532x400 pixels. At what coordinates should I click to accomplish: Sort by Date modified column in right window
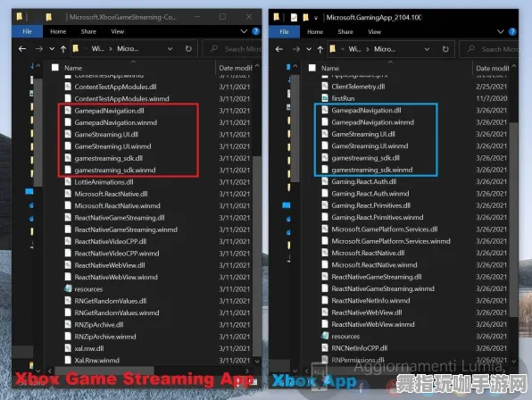coord(493,68)
